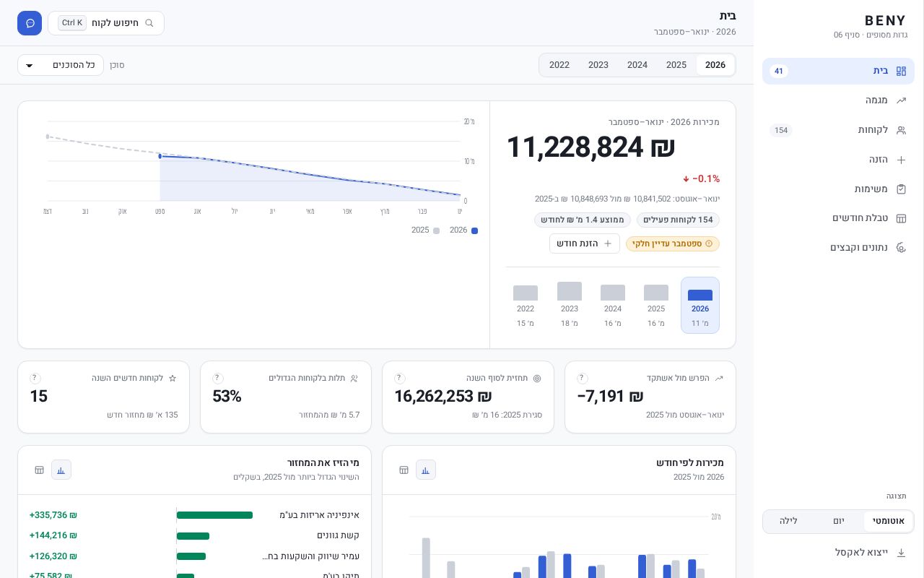This screenshot has width=924, height=578.
Task: Select table view for מי הזיז את המחזור
Action: [x=39, y=470]
